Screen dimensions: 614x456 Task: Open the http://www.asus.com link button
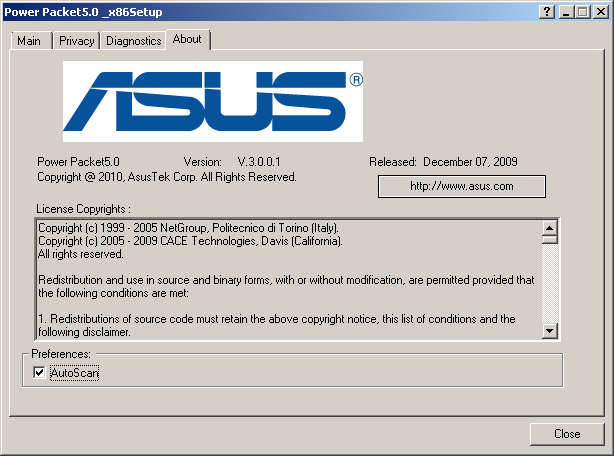point(462,186)
